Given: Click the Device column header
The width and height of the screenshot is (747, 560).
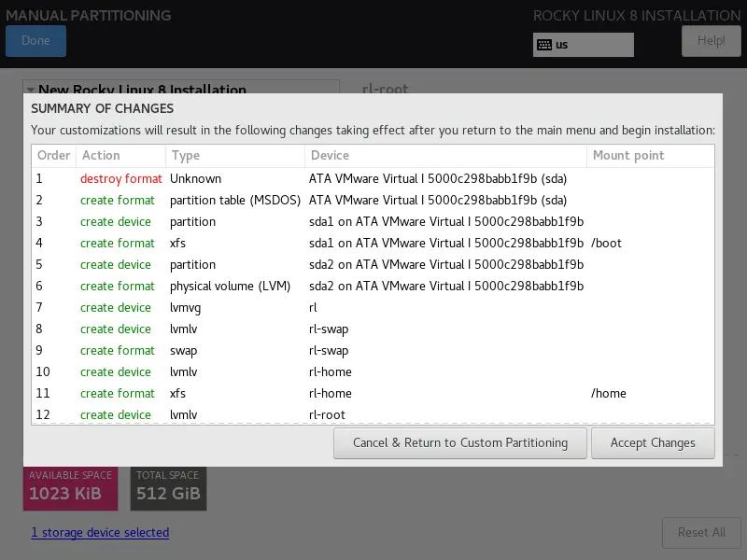Looking at the screenshot, I should 445,156.
